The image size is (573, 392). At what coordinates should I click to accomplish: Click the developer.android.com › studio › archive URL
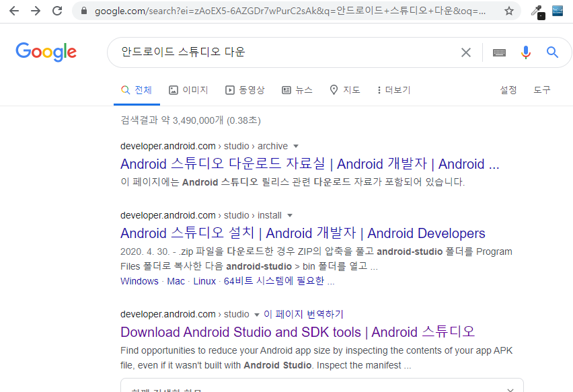coord(204,146)
